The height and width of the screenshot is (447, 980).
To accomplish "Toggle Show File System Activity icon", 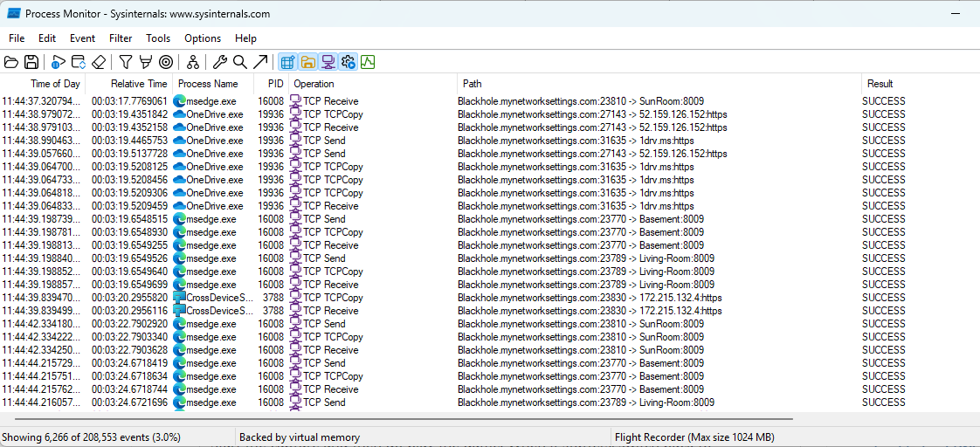I will click(307, 62).
